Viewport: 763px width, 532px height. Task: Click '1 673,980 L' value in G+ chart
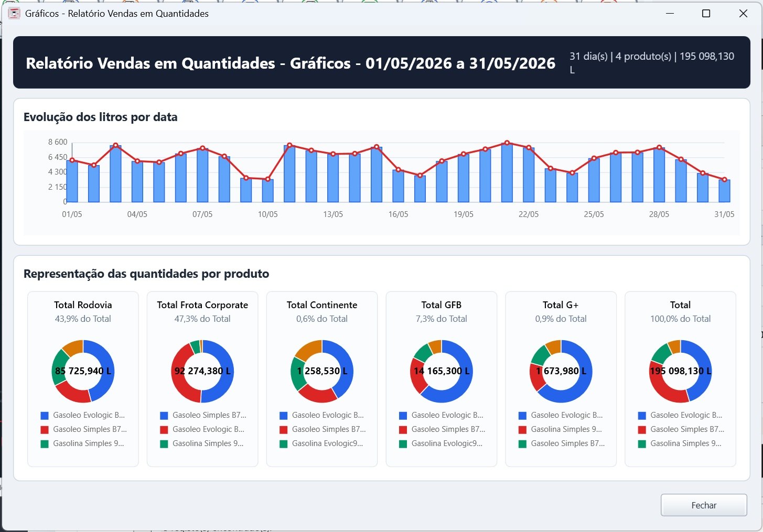(x=561, y=371)
